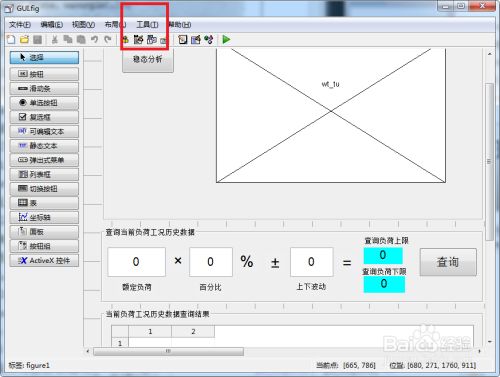Viewport: 500px width, 377px height.
Task: Choose the 单选按钮 radio button component
Action: pyautogui.click(x=44, y=103)
